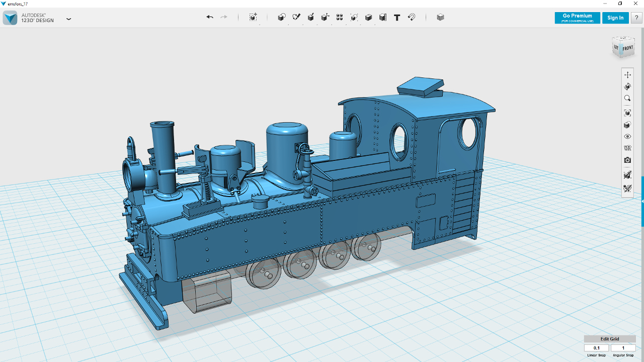This screenshot has height=362, width=644.
Task: Open the Combine tool menu
Action: pos(368,17)
